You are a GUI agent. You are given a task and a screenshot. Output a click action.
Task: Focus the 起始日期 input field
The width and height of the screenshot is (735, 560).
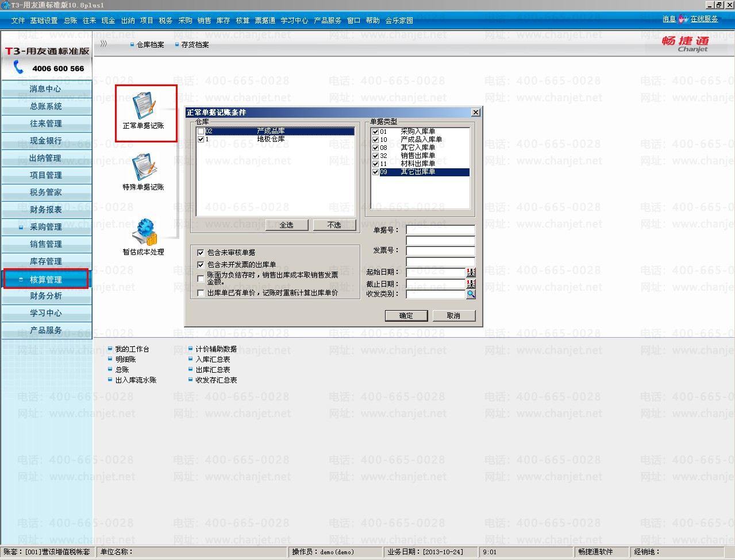tap(436, 272)
